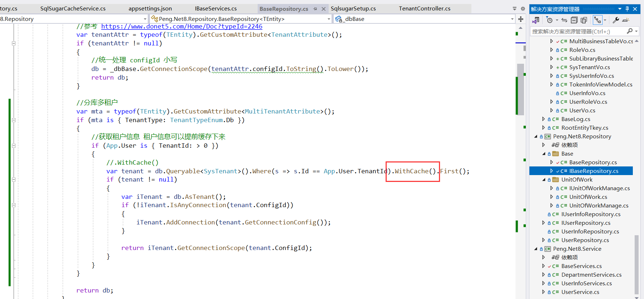Viewport: 644px width, 299px height.
Task: Select BaseServices.cs under Peng.Net8.Service
Action: [x=581, y=266]
